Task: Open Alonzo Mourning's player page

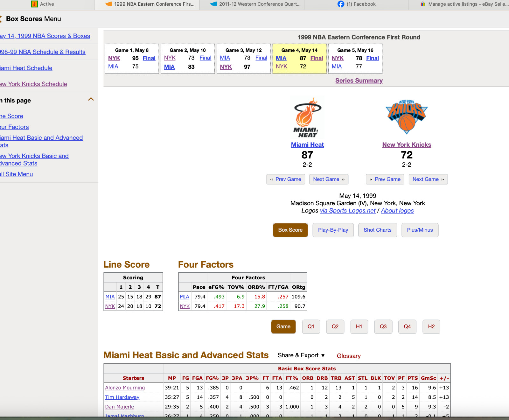Action: [x=125, y=388]
